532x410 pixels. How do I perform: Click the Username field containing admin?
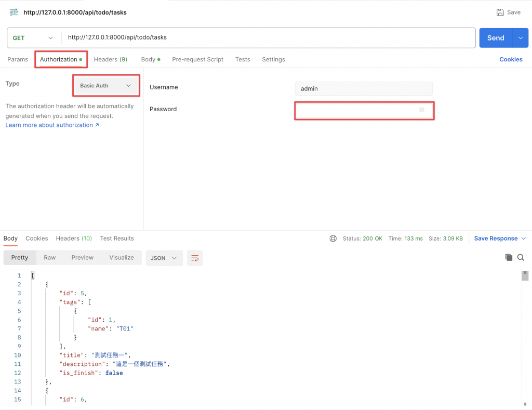click(364, 88)
